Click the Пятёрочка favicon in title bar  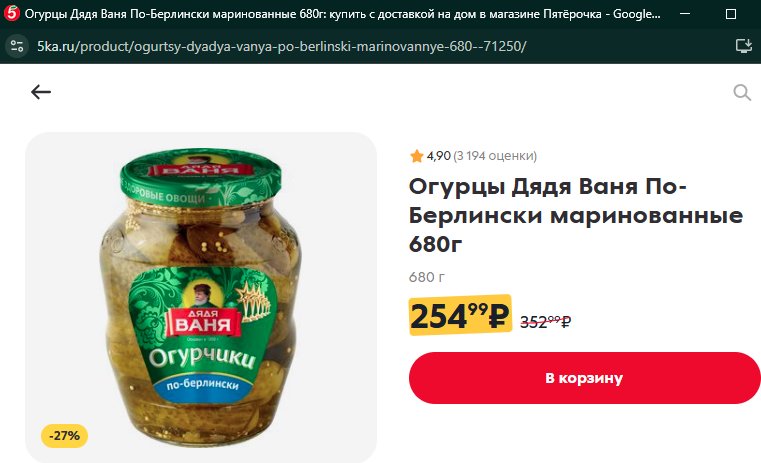pyautogui.click(x=12, y=14)
